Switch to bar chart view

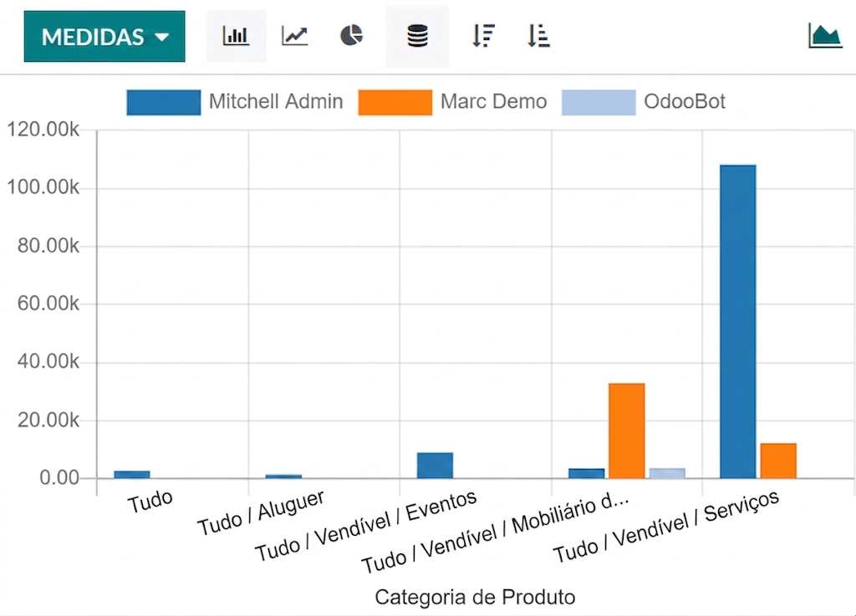tap(236, 36)
